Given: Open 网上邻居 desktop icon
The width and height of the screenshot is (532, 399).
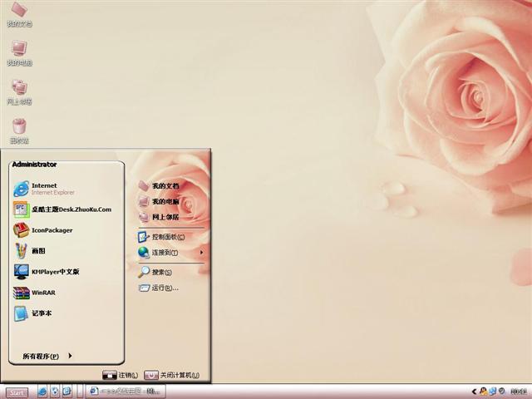Looking at the screenshot, I should coord(19,91).
